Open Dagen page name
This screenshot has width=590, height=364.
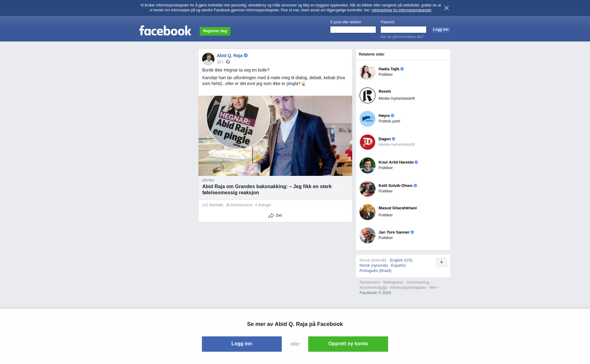click(385, 139)
